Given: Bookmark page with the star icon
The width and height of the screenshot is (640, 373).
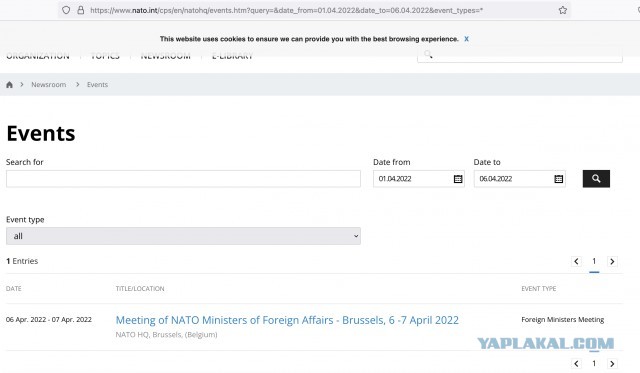Looking at the screenshot, I should click(x=563, y=10).
